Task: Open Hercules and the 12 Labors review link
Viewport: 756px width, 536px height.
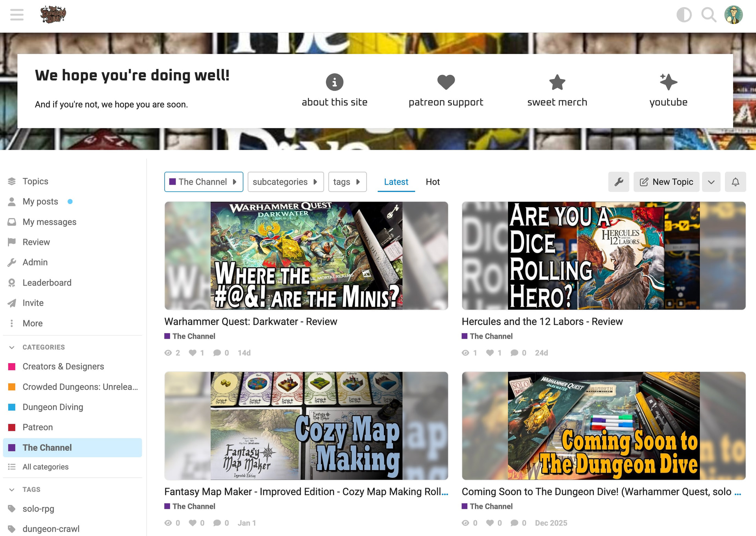Action: 542,321
